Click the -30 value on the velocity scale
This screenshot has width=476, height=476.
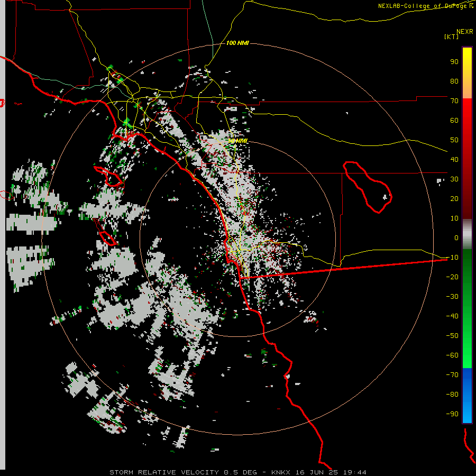pyautogui.click(x=452, y=297)
